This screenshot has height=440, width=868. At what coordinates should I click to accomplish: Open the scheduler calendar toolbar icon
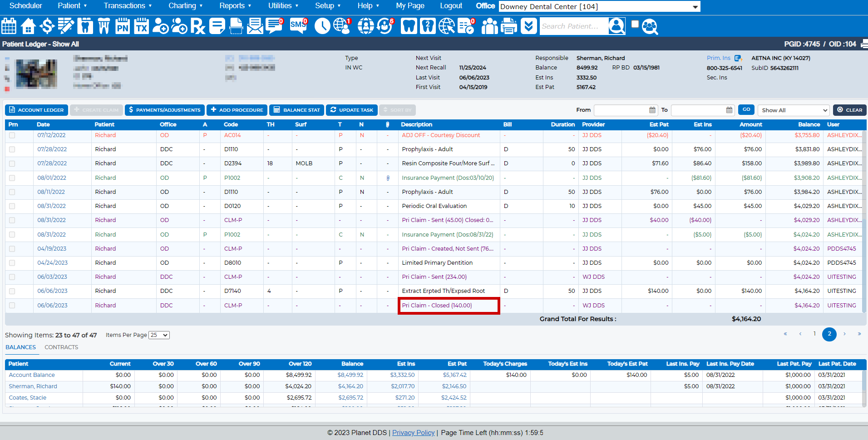(9, 26)
